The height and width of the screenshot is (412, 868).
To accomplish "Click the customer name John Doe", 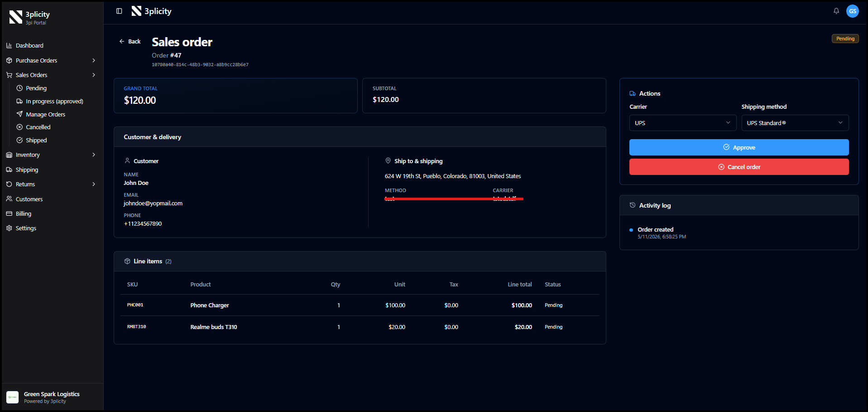I will pyautogui.click(x=136, y=183).
